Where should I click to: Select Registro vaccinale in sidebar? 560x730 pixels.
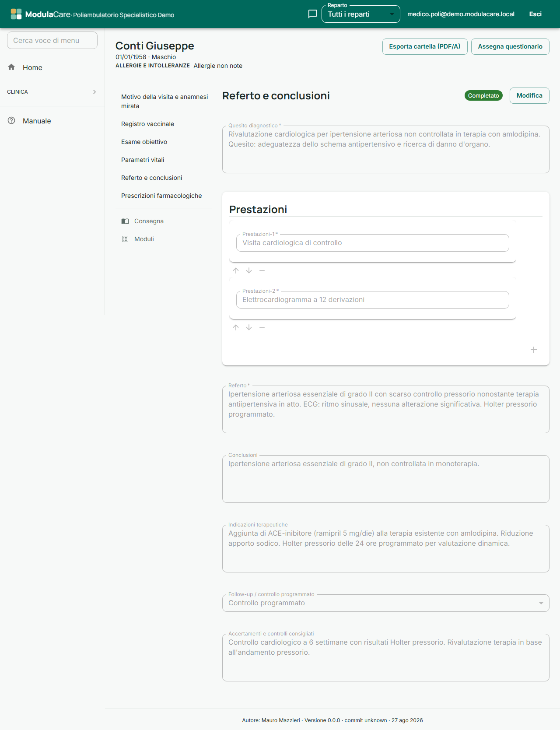click(x=147, y=124)
